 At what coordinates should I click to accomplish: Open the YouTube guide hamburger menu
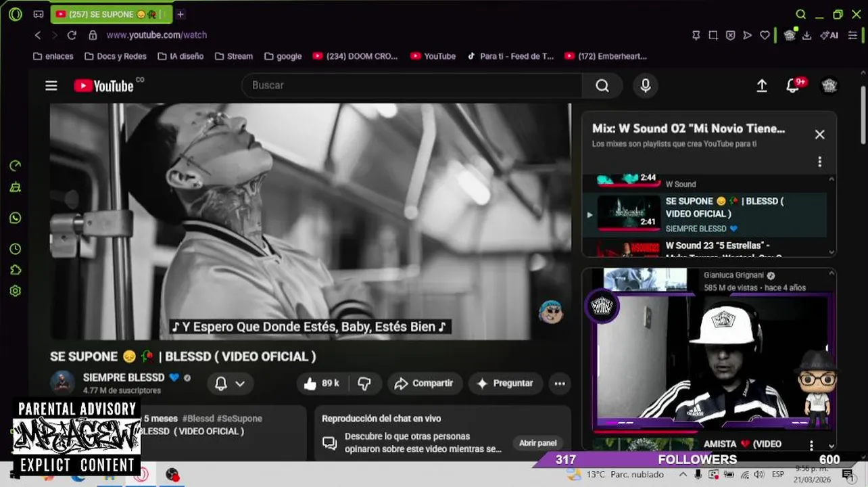[x=51, y=85]
